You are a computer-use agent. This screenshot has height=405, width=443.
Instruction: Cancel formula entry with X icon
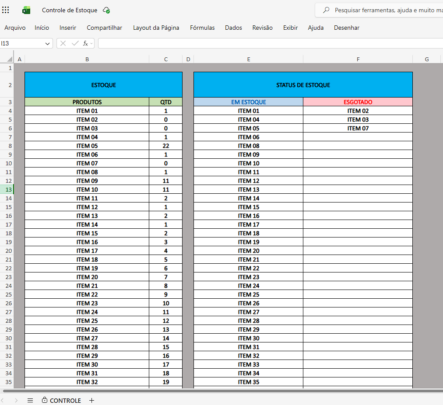[63, 43]
